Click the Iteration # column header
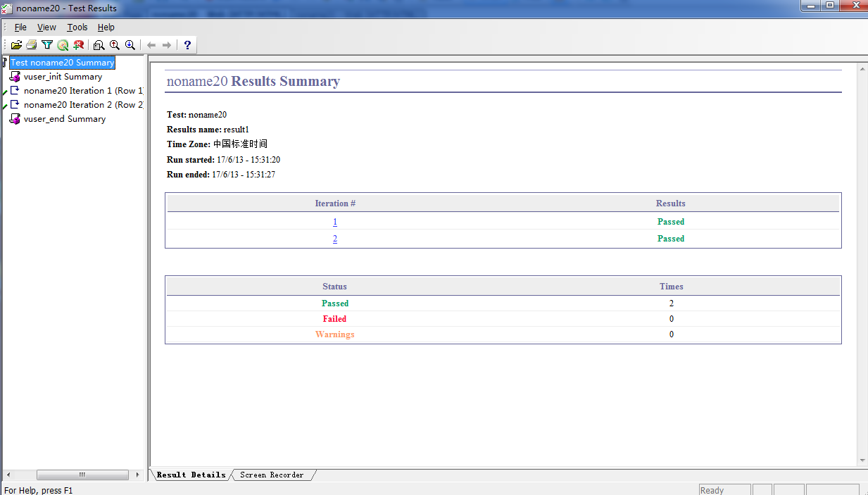Viewport: 868px width, 495px height. tap(335, 203)
